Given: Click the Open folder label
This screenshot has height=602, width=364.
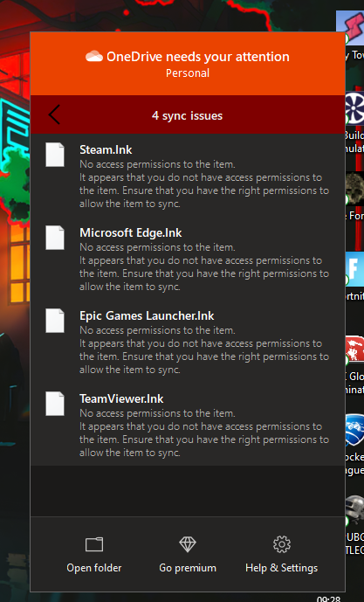Looking at the screenshot, I should 94,568.
